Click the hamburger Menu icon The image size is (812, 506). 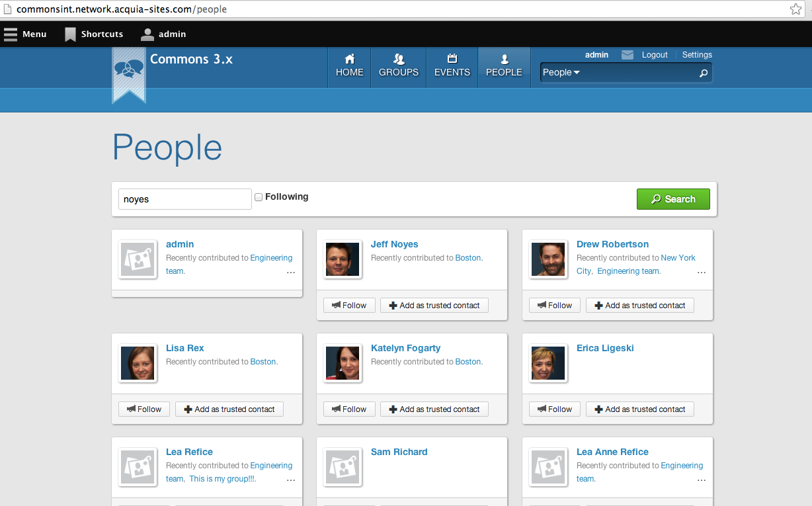point(11,34)
